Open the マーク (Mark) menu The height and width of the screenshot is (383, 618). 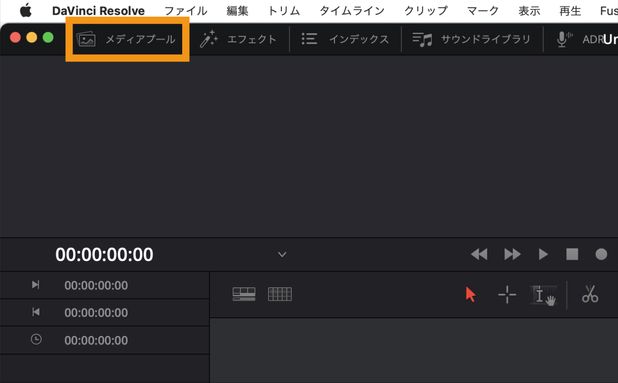pos(483,11)
